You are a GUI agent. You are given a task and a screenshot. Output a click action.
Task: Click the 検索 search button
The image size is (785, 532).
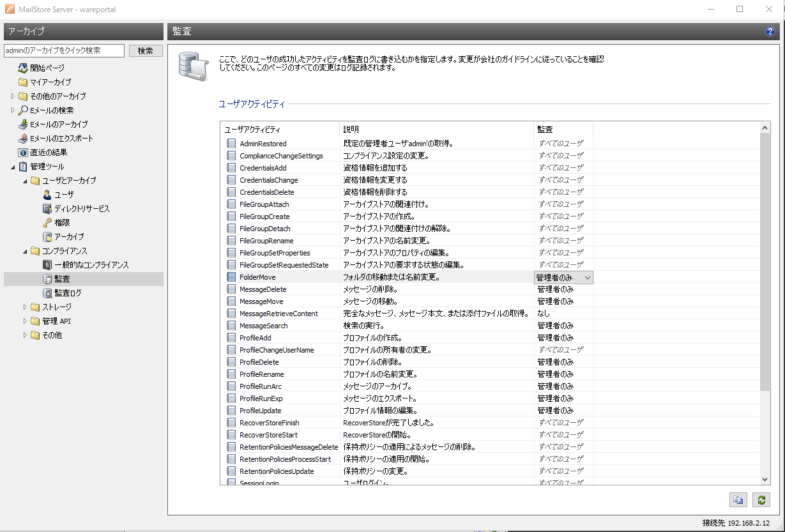[x=146, y=50]
